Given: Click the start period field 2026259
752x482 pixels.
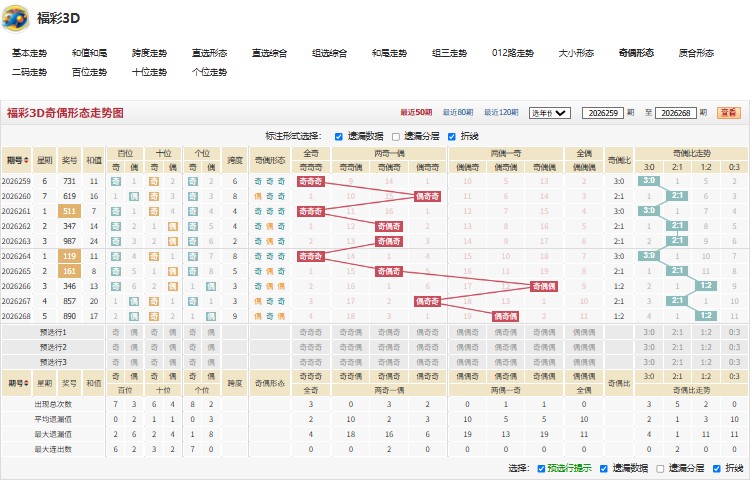Looking at the screenshot, I should coord(603,113).
